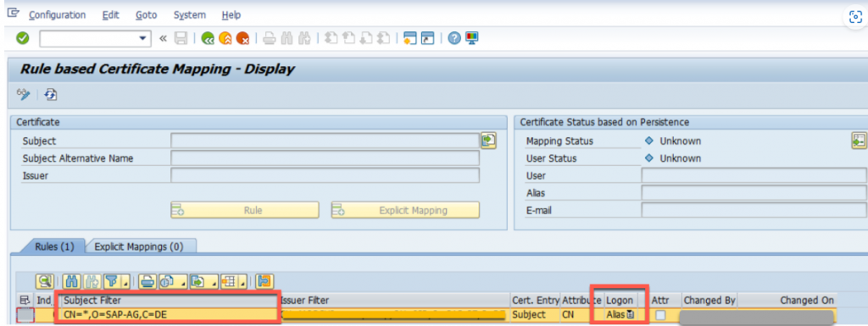This screenshot has height=326, width=868.
Task: Open the Edit menu
Action: pyautogui.click(x=111, y=15)
